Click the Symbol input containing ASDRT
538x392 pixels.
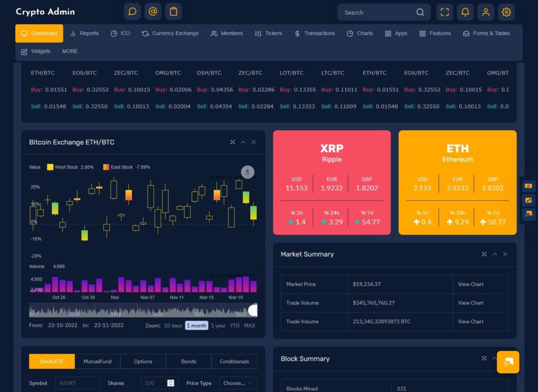77,383
